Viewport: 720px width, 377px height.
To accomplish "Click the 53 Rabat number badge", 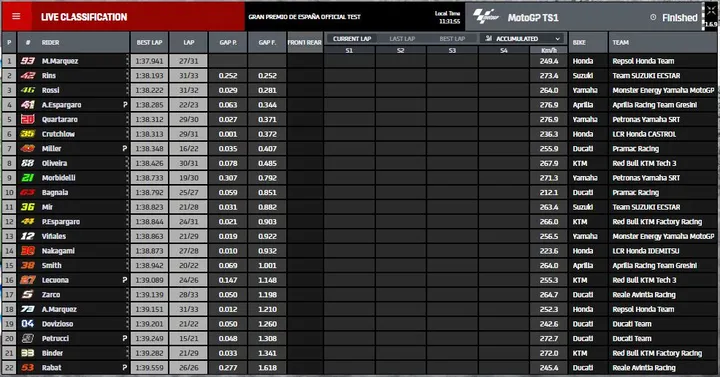I will click(x=28, y=368).
